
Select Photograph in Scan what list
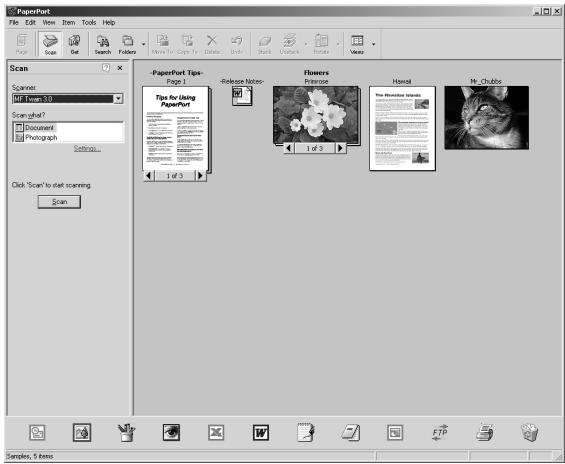pos(36,138)
